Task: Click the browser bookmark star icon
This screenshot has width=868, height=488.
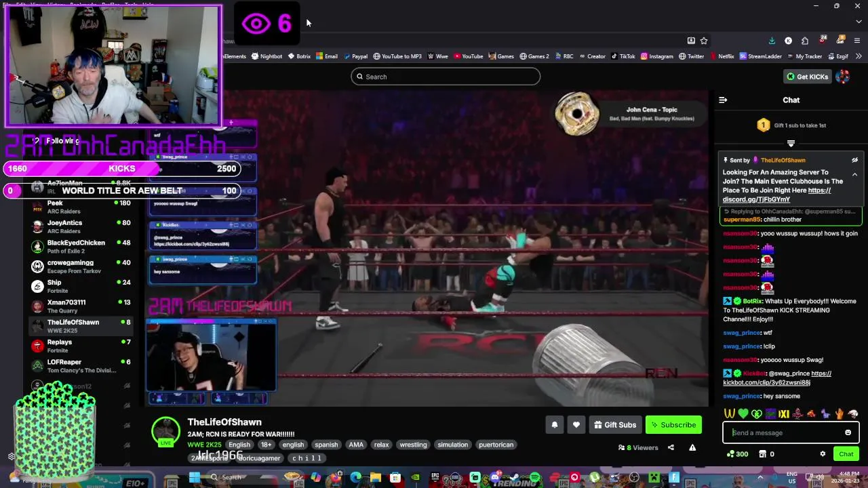Action: (704, 41)
